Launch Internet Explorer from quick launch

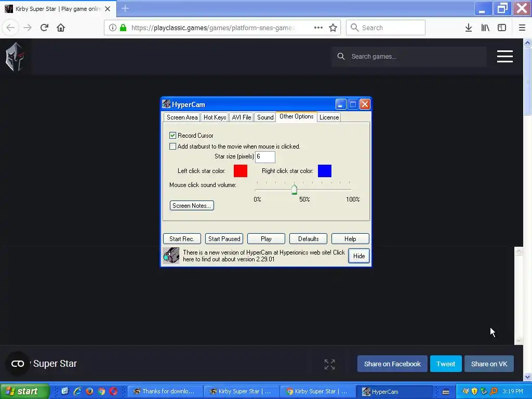77,391
